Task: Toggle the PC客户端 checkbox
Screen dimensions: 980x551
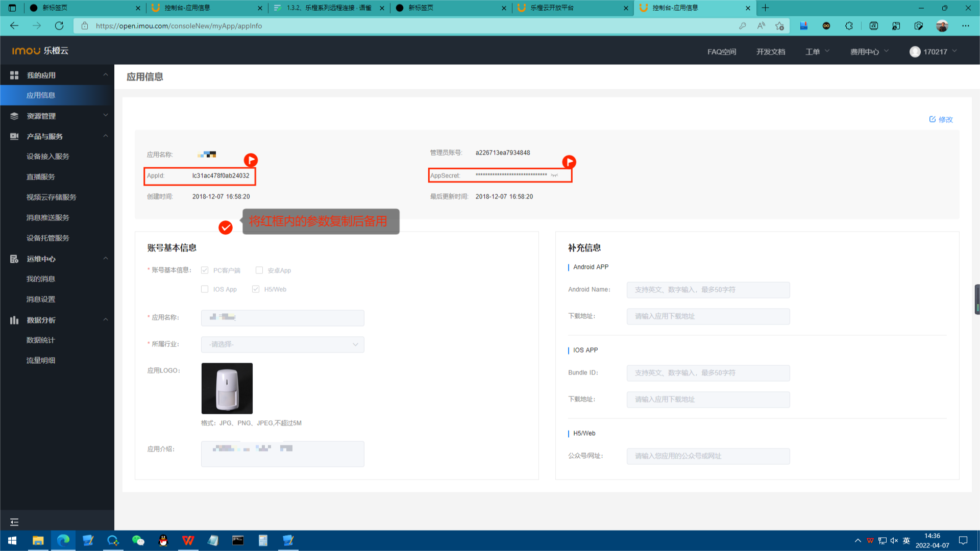Action: coord(205,270)
